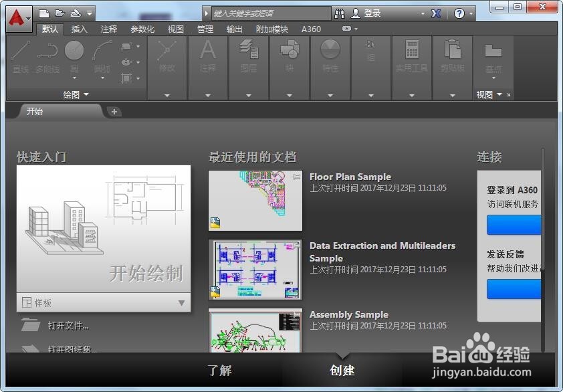Click the ribbon minimize toggle icon

(x=346, y=29)
